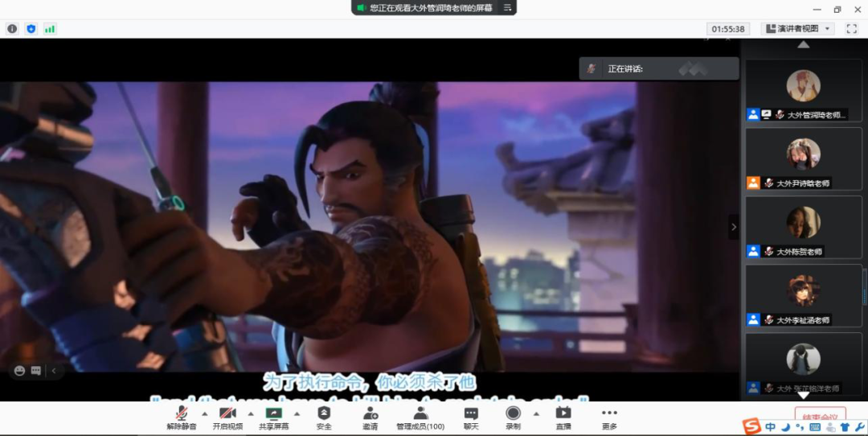Expand audio options arrow beside microphone
The width and height of the screenshot is (868, 436).
(x=204, y=413)
